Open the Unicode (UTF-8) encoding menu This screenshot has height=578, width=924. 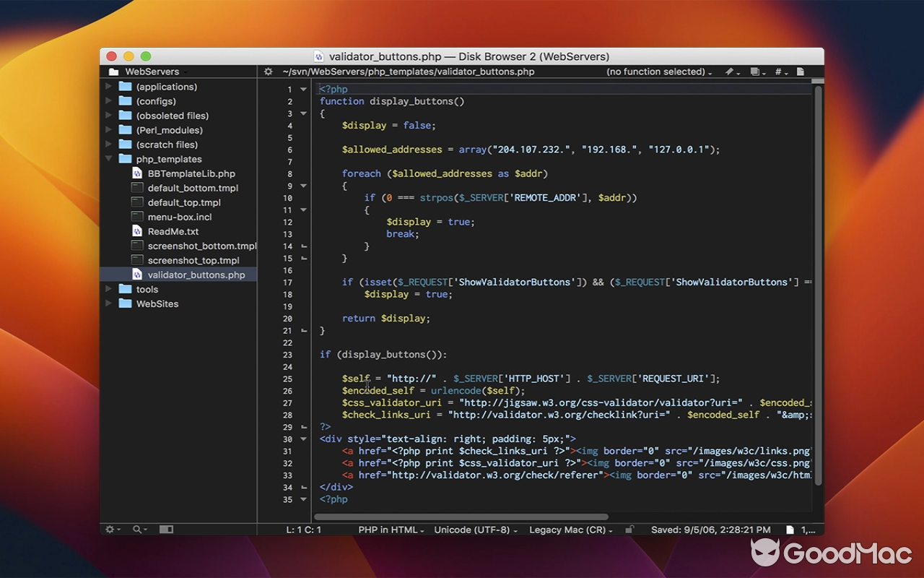tap(474, 529)
